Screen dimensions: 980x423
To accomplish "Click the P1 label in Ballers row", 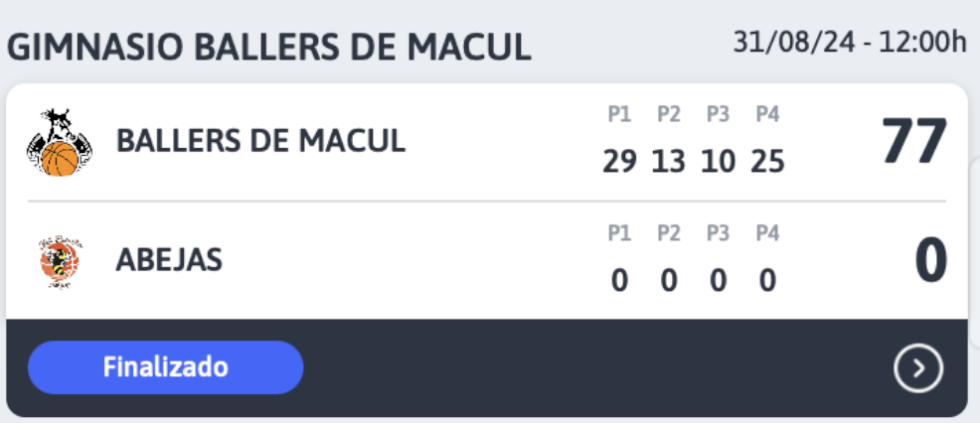I will pos(619,114).
